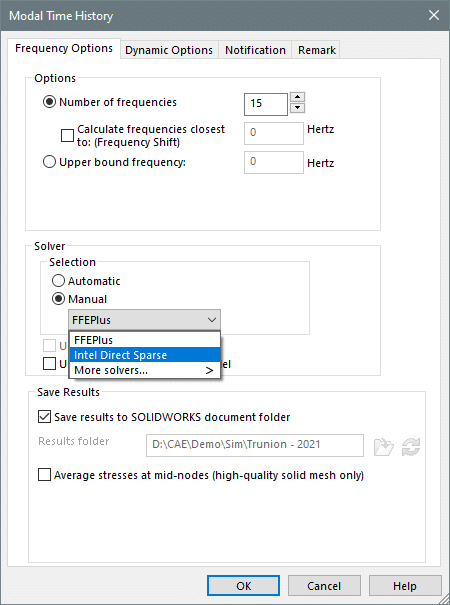Screen dimensions: 450x605
Task: Enable Calculate frequencies closest to checkbox
Action: tap(67, 135)
